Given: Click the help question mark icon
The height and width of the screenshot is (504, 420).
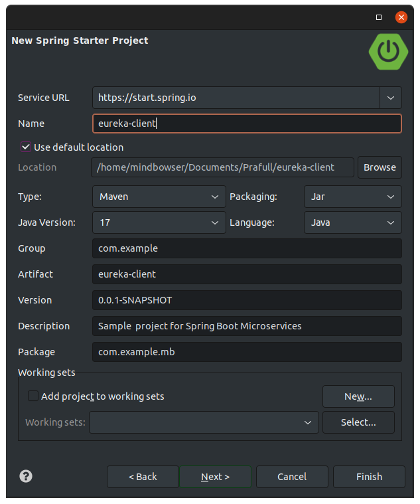Looking at the screenshot, I should click(x=26, y=476).
